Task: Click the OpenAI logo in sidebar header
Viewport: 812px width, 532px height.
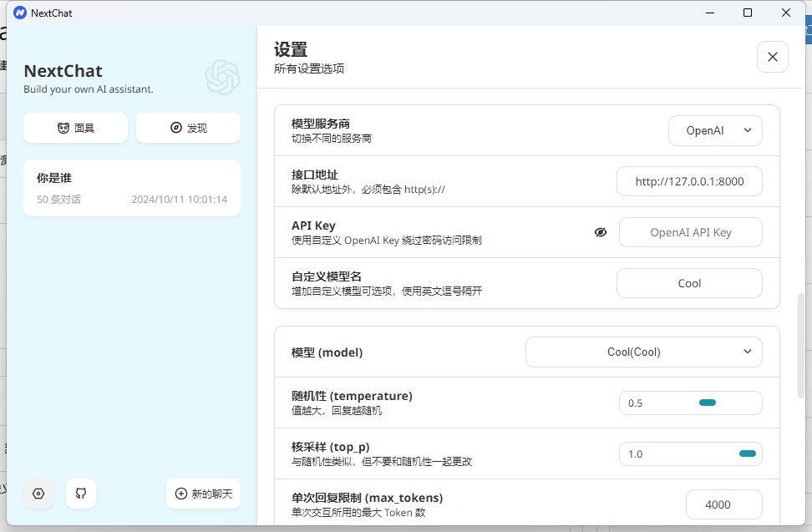Action: (x=222, y=78)
